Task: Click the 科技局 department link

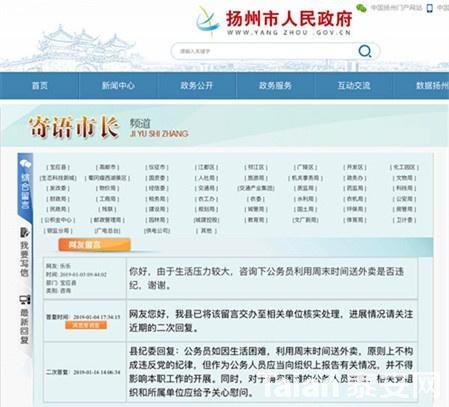Action: coord(404,188)
